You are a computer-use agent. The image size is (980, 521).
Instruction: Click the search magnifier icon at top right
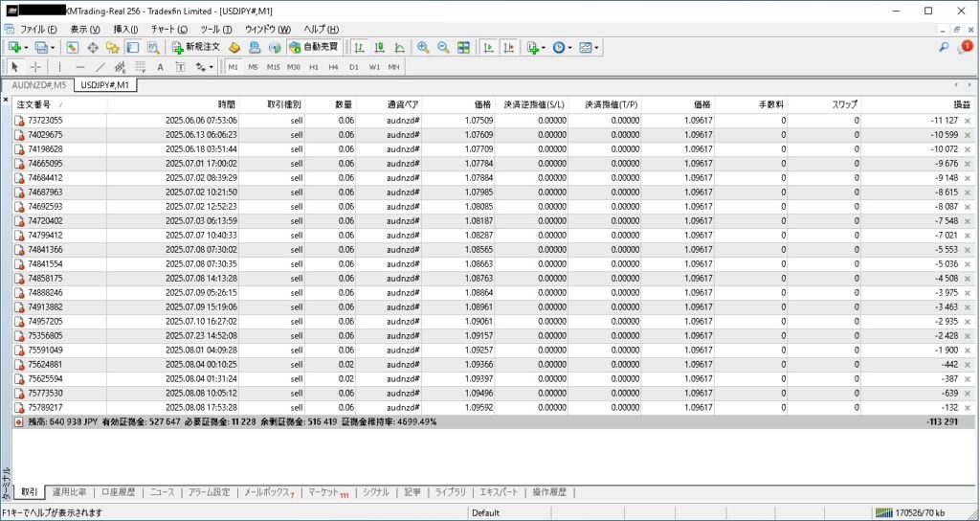click(944, 47)
